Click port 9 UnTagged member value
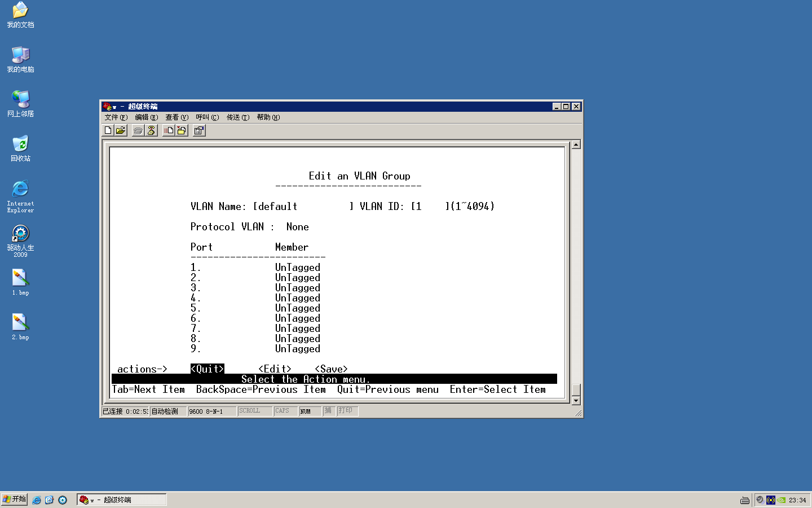 [x=298, y=349]
